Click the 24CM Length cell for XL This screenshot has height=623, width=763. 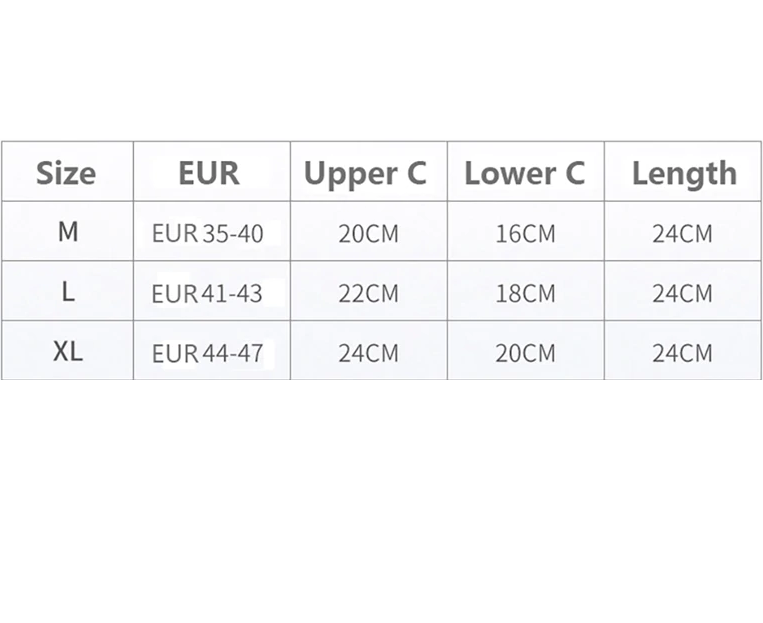[682, 353]
